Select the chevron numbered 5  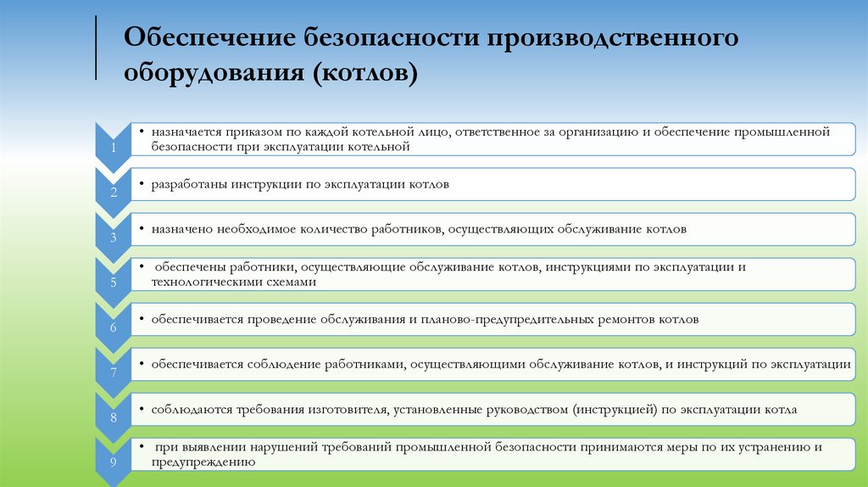[114, 283]
